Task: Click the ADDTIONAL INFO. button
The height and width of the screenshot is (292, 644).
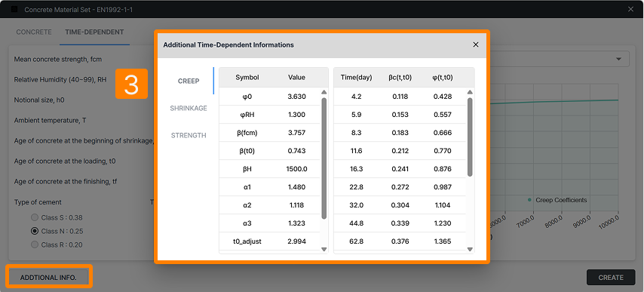Action: tap(48, 277)
